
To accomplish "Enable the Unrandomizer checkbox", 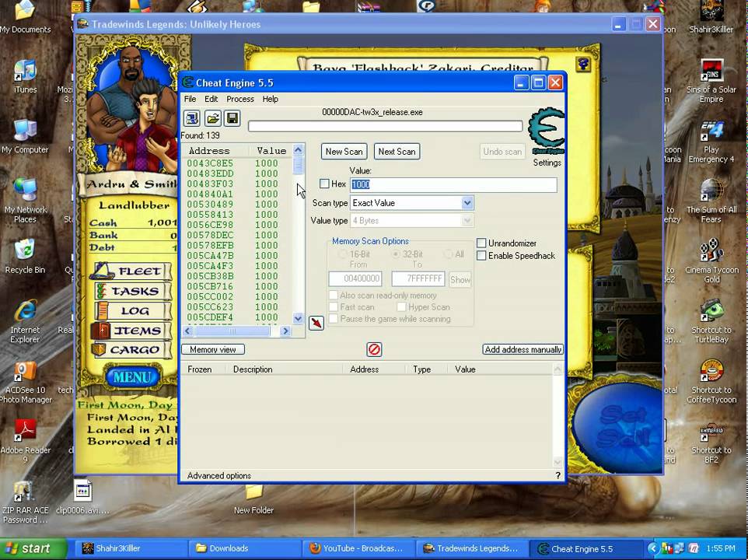I will tap(481, 243).
